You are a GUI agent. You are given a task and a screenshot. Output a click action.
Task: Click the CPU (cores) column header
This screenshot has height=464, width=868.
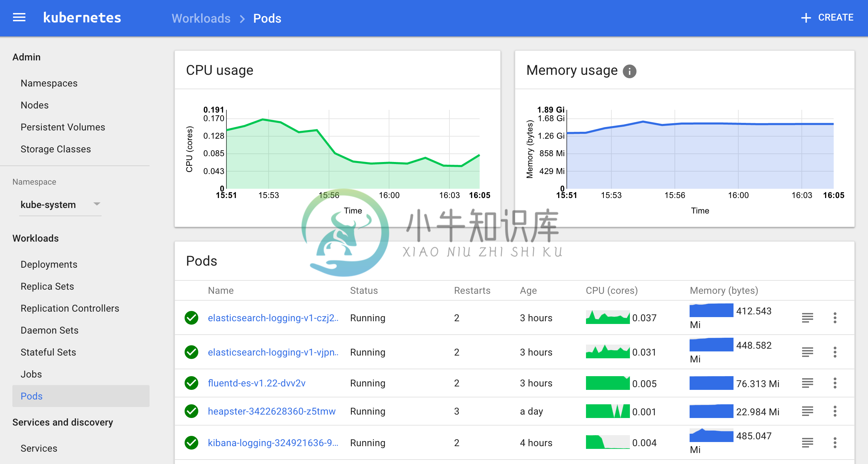pos(611,290)
